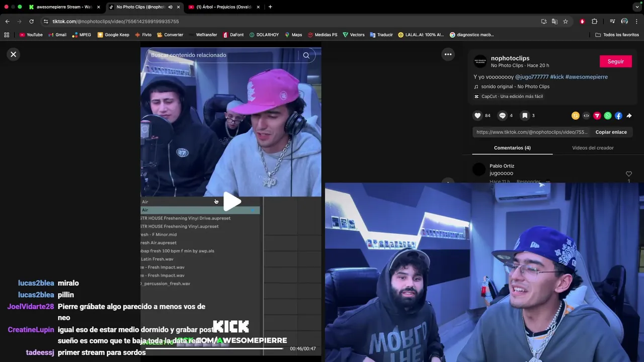Repost with the yellow repost icon

(x=576, y=116)
